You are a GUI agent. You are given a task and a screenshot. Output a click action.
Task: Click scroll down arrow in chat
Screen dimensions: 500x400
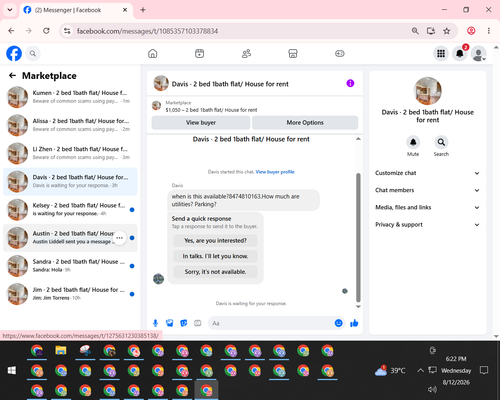click(x=358, y=306)
